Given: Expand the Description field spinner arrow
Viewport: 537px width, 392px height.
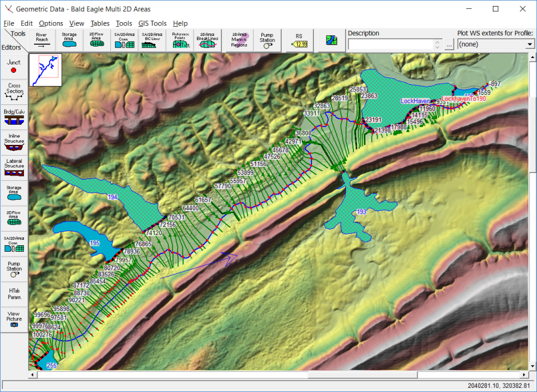Looking at the screenshot, I should click(x=437, y=44).
